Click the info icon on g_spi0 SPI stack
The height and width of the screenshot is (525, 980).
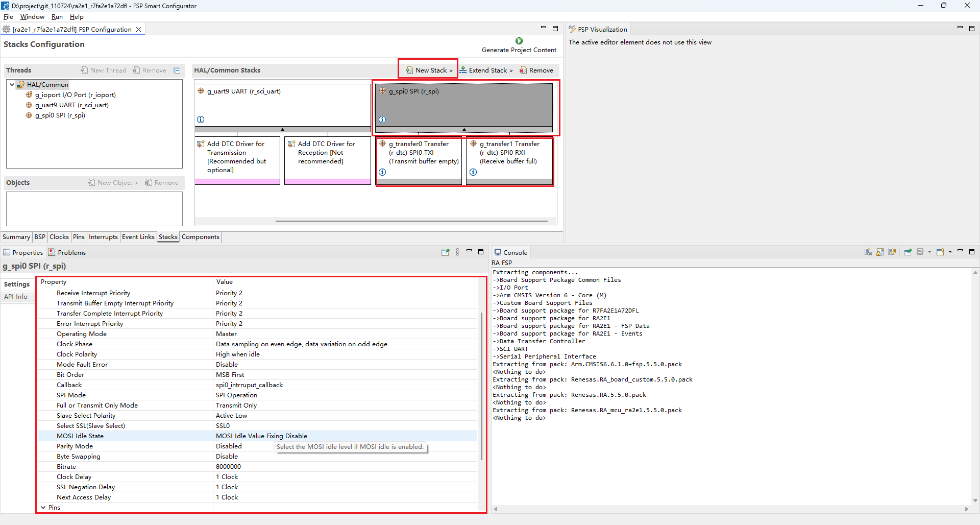click(x=382, y=120)
